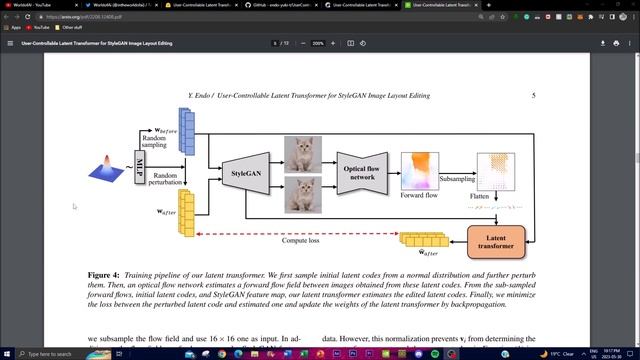Rotate the PDF counterclockwise
The image size is (640, 360).
(x=363, y=43)
